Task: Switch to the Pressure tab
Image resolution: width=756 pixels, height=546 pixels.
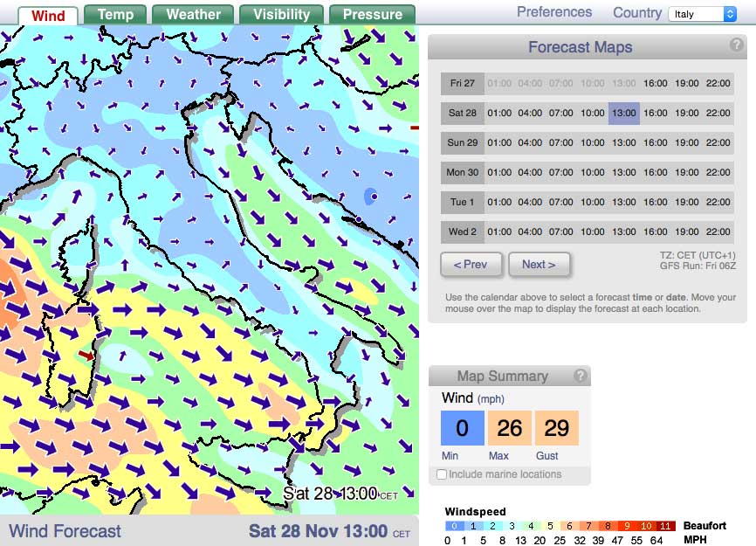Action: coord(373,14)
